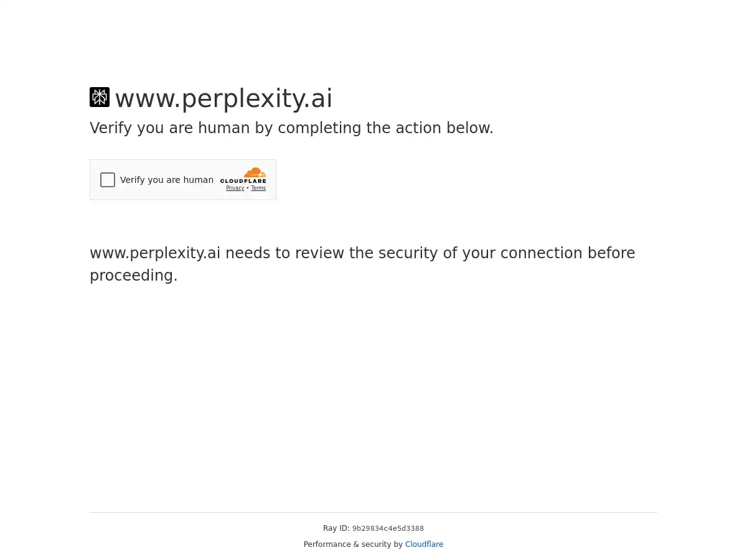Viewport: 747px width, 560px height.
Task: Click the 'Performance & security by' footer text
Action: pyautogui.click(x=354, y=544)
